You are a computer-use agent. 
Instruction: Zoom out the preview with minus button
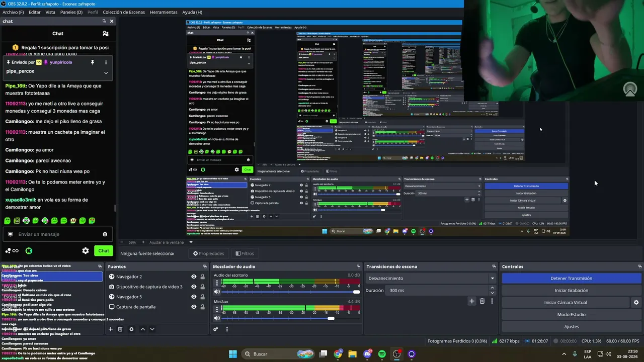pyautogui.click(x=122, y=242)
